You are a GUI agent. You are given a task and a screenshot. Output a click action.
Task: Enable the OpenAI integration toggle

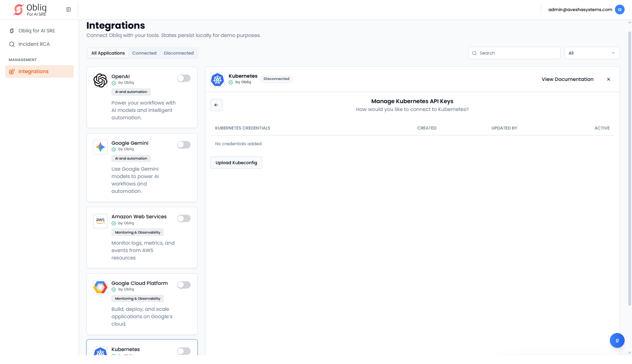pyautogui.click(x=184, y=78)
